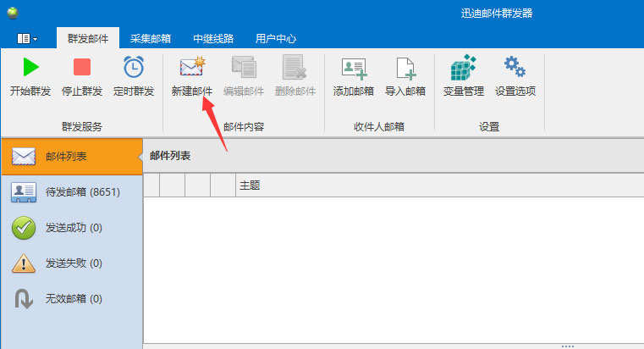Open the Scheduled sending (定时群发) clock icon
Image resolution: width=644 pixels, height=349 pixels.
[134, 67]
